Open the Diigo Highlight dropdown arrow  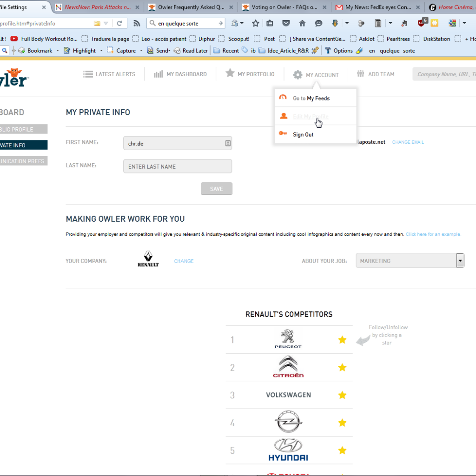(101, 51)
